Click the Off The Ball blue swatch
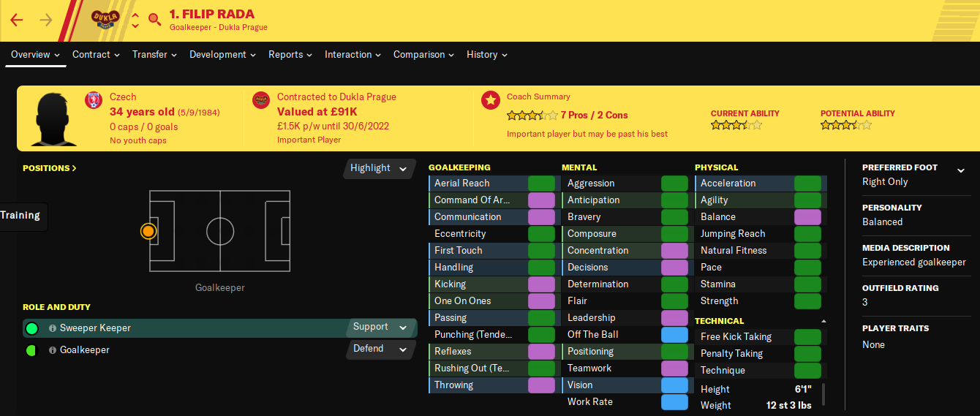This screenshot has width=980, height=416. coord(674,335)
